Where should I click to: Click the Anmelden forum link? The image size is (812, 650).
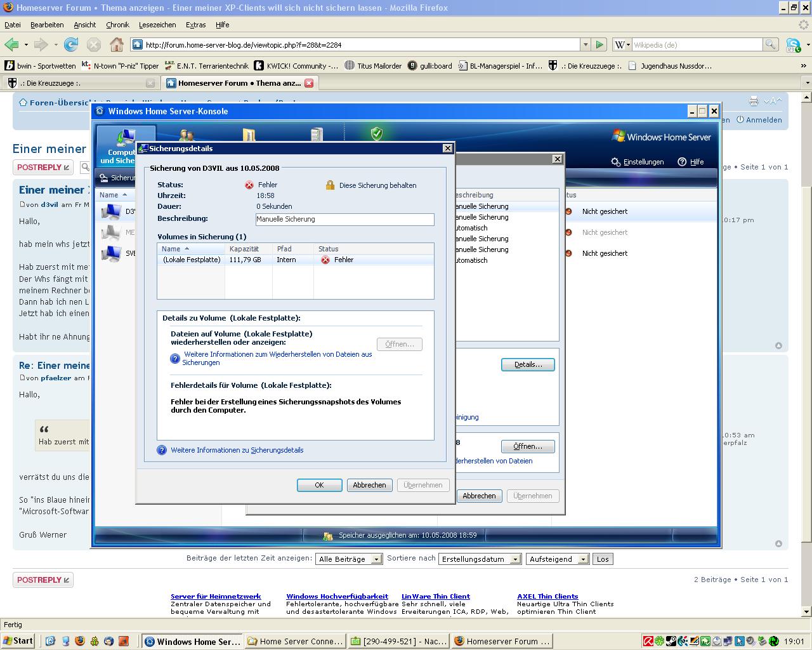759,120
